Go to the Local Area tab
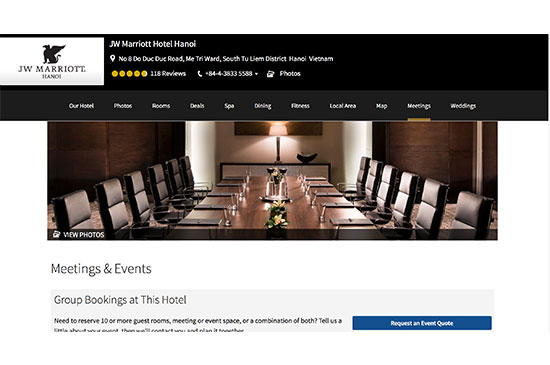The width and height of the screenshot is (550, 365). (x=343, y=106)
